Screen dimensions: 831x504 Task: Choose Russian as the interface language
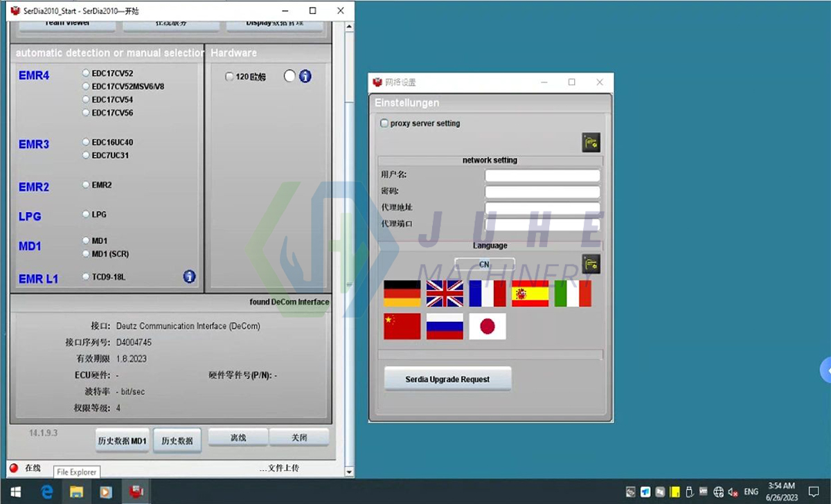click(x=445, y=326)
